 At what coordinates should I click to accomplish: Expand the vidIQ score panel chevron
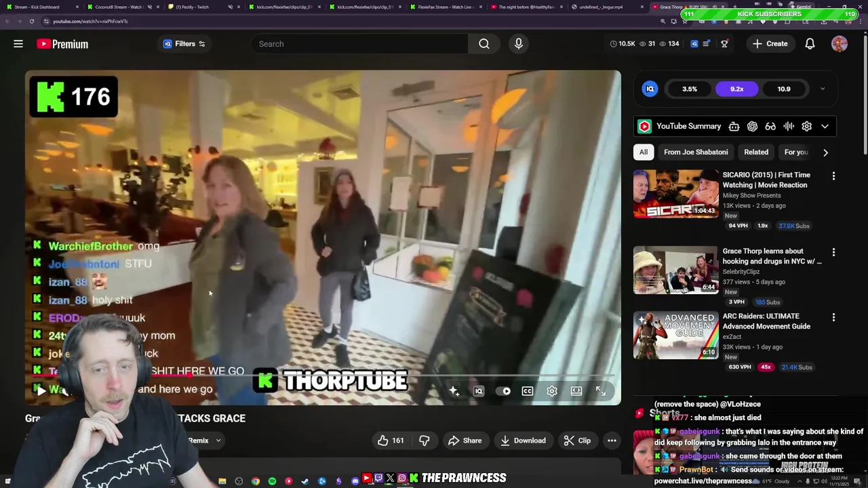tap(823, 89)
